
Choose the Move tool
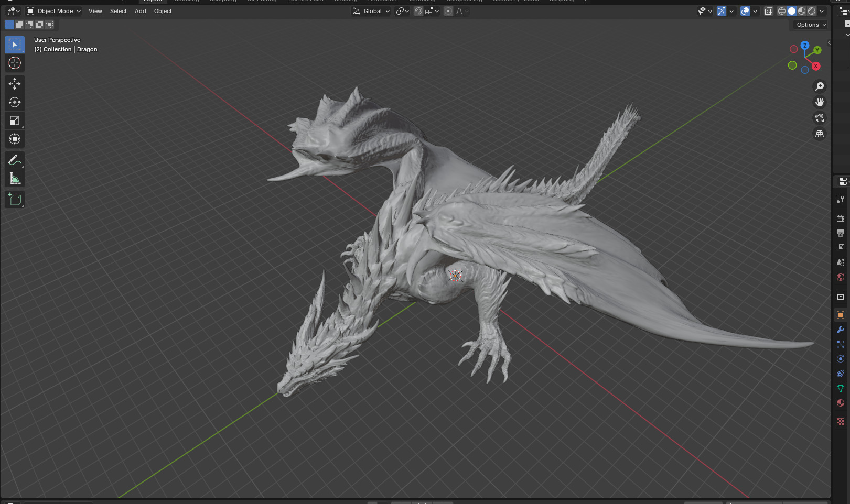point(15,84)
